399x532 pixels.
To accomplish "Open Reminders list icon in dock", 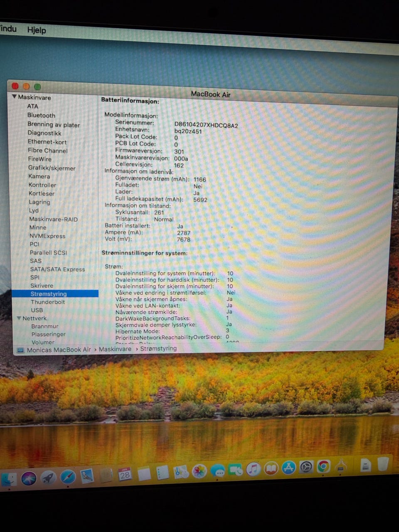I will (x=163, y=473).
